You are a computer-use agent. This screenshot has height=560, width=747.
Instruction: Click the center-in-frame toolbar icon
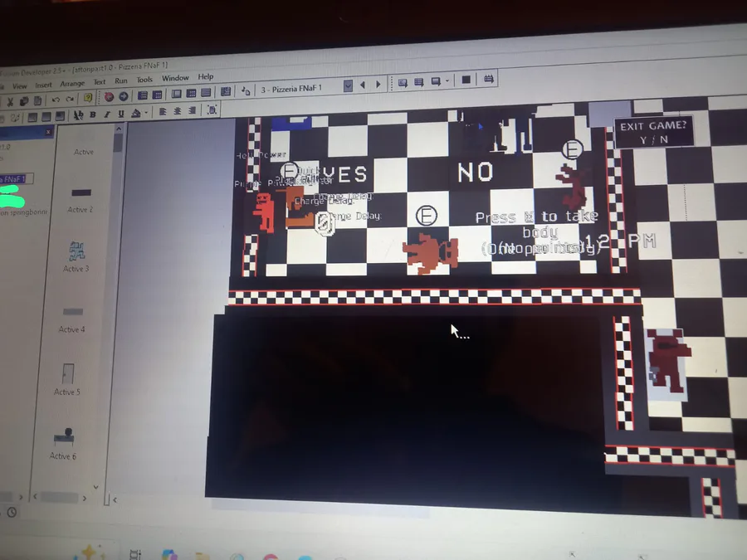(212, 110)
